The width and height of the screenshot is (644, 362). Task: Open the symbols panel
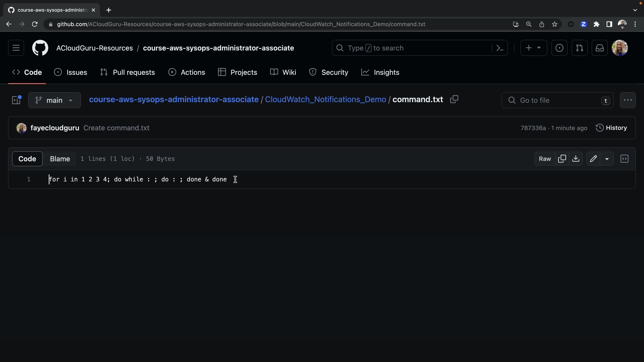(x=624, y=159)
